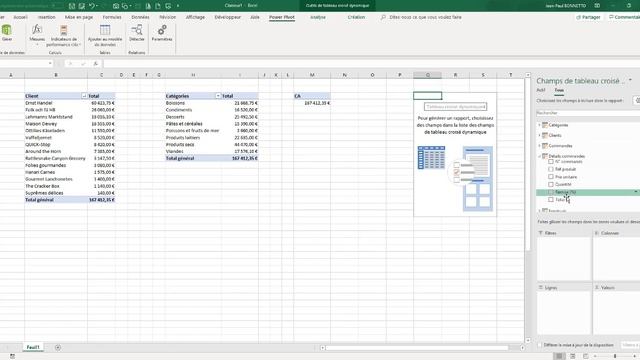The width and height of the screenshot is (640, 360).
Task: Click the Partager button
Action: coord(588,17)
